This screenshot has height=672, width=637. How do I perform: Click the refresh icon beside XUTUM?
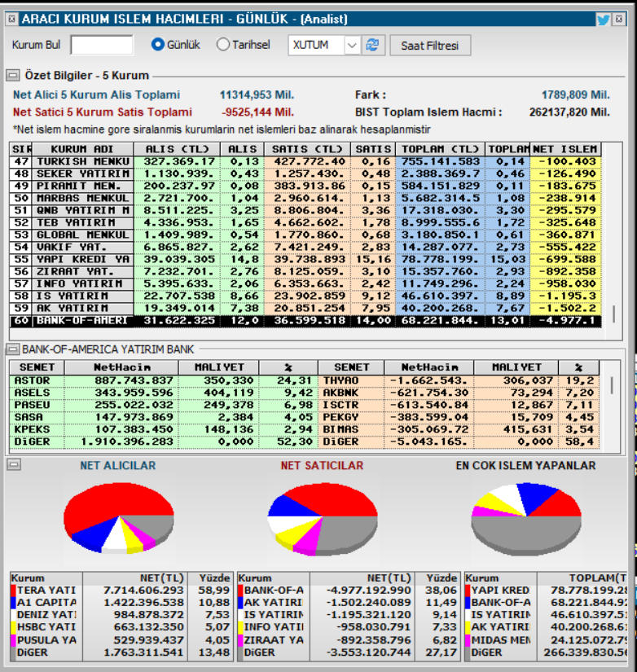tap(372, 45)
